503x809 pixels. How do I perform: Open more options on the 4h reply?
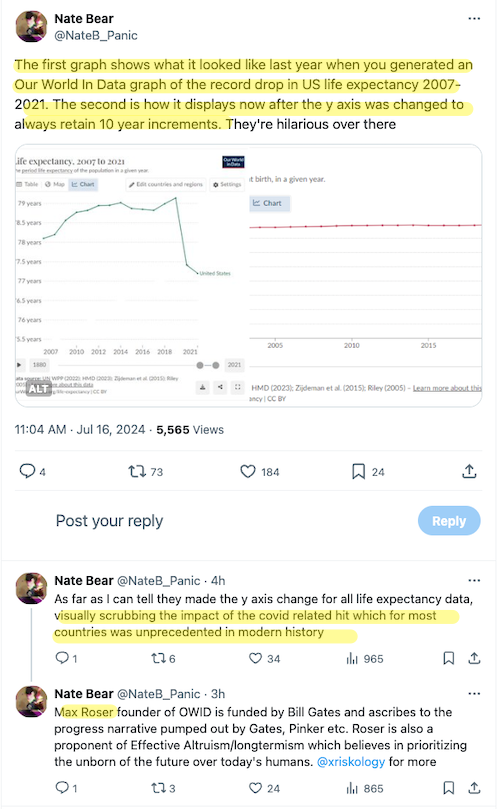(x=474, y=580)
